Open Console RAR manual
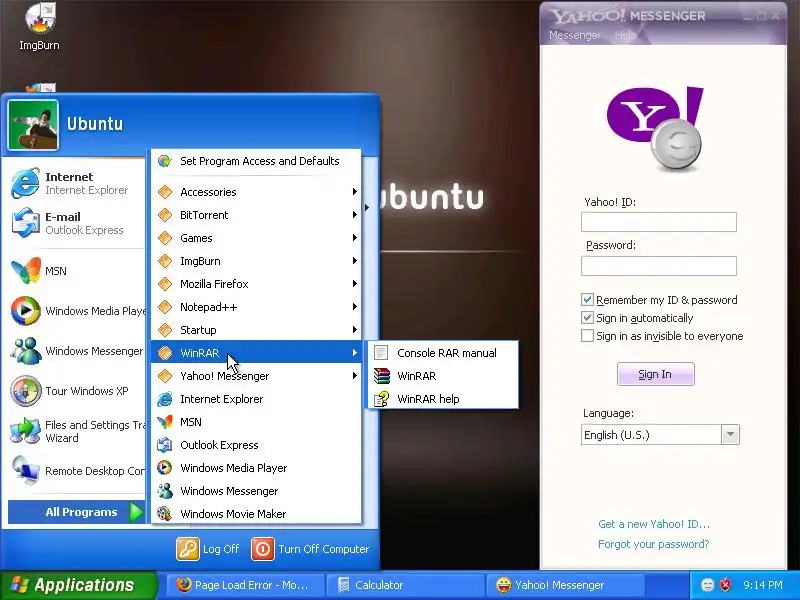The height and width of the screenshot is (600, 800). [x=443, y=353]
